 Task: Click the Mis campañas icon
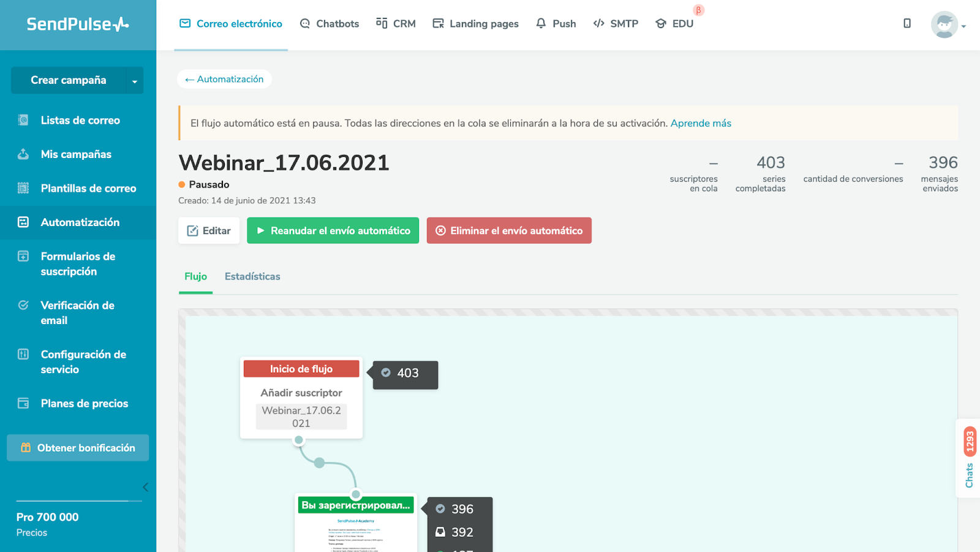pyautogui.click(x=23, y=154)
